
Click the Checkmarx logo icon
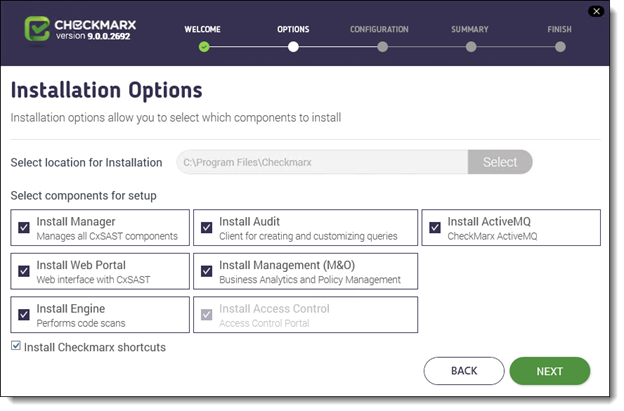(x=37, y=29)
